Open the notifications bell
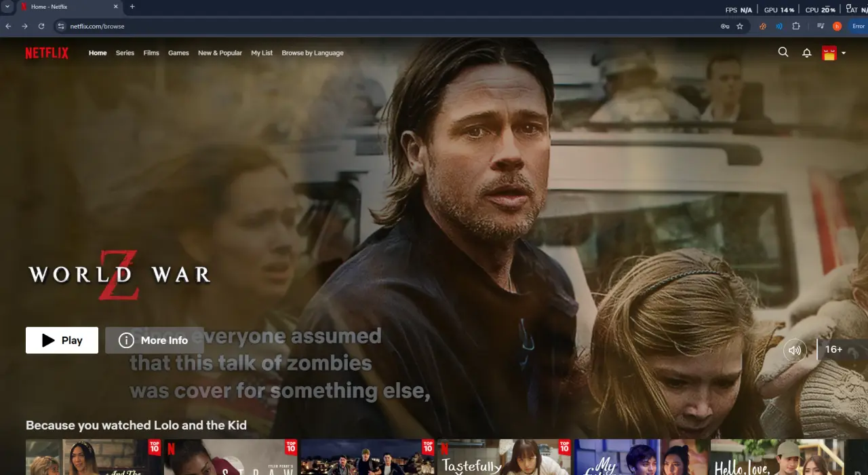This screenshot has height=475, width=868. (806, 53)
